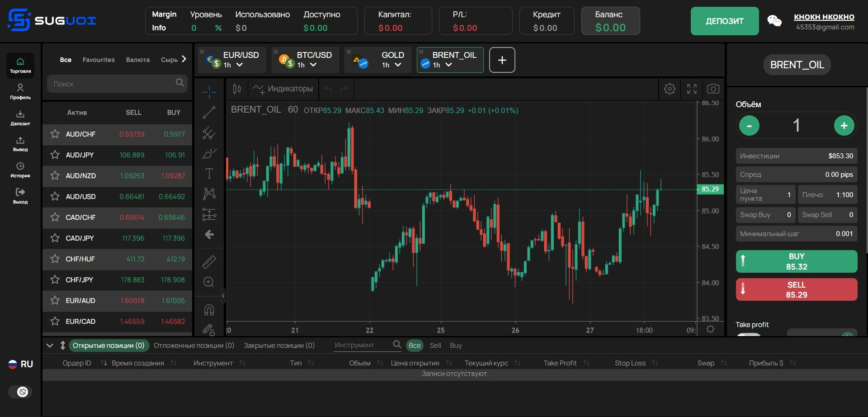
Task: Open the live chat bubble icon
Action: [x=774, y=21]
